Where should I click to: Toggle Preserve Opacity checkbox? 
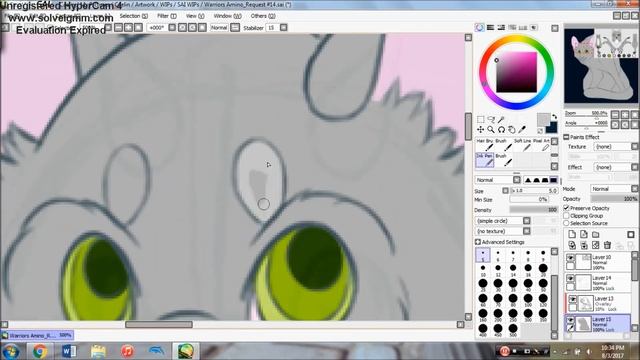tap(567, 208)
